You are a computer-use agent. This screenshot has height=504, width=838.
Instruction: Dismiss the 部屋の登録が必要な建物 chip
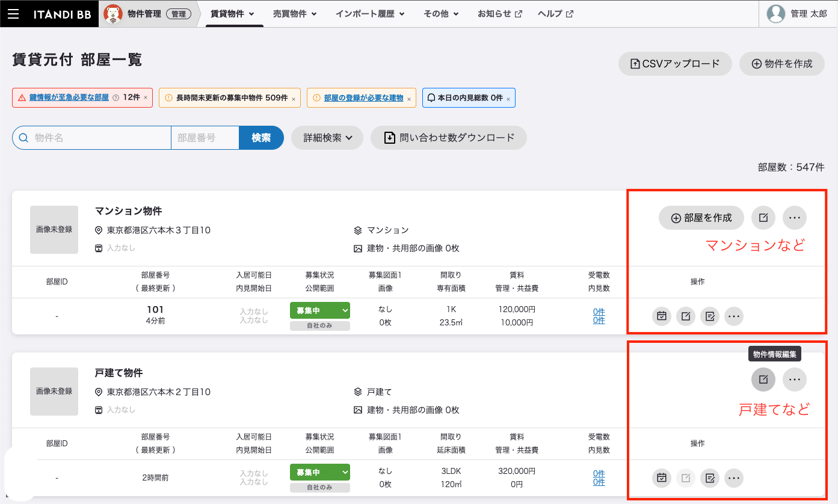(409, 99)
